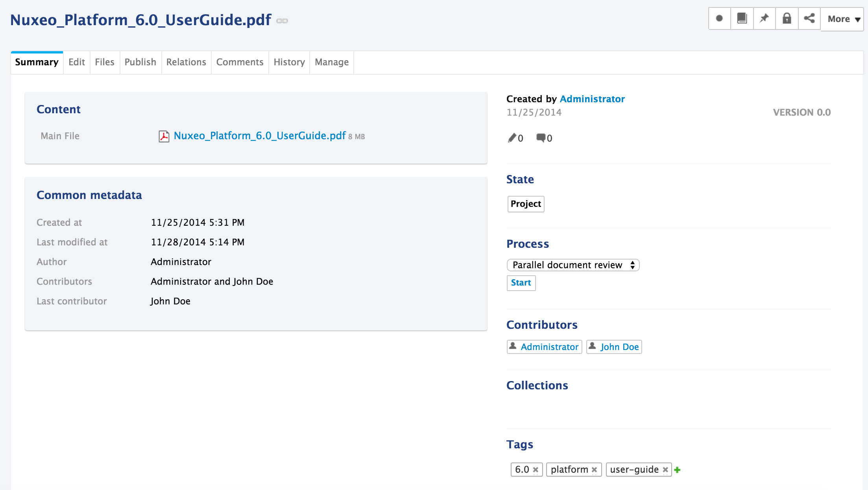Click the VERSION 0.0 label
868x490 pixels.
(802, 112)
